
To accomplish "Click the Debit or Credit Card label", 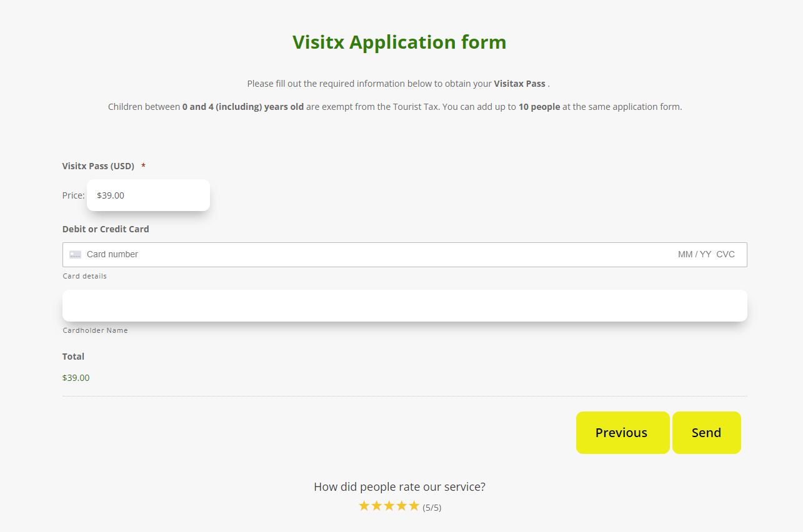I will (106, 229).
